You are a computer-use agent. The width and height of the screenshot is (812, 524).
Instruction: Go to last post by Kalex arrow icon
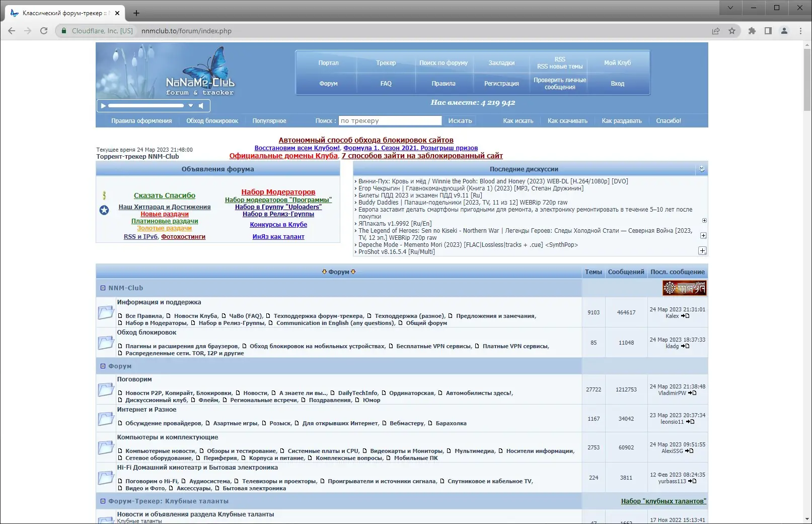(x=685, y=316)
